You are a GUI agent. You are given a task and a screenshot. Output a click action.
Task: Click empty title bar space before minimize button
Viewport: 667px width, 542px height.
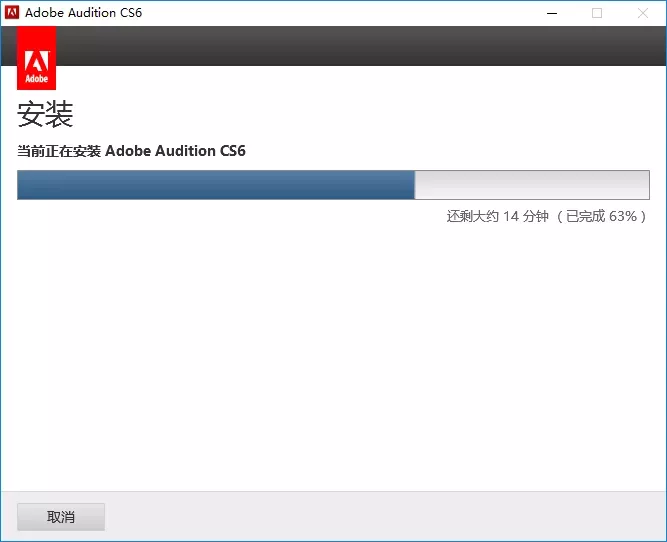350,13
